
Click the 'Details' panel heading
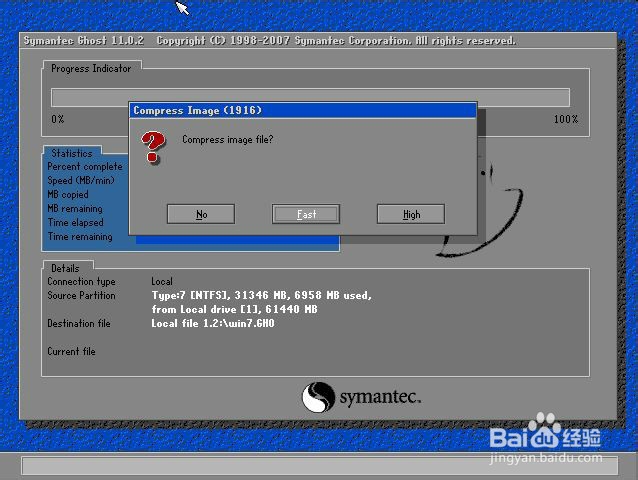(x=65, y=268)
